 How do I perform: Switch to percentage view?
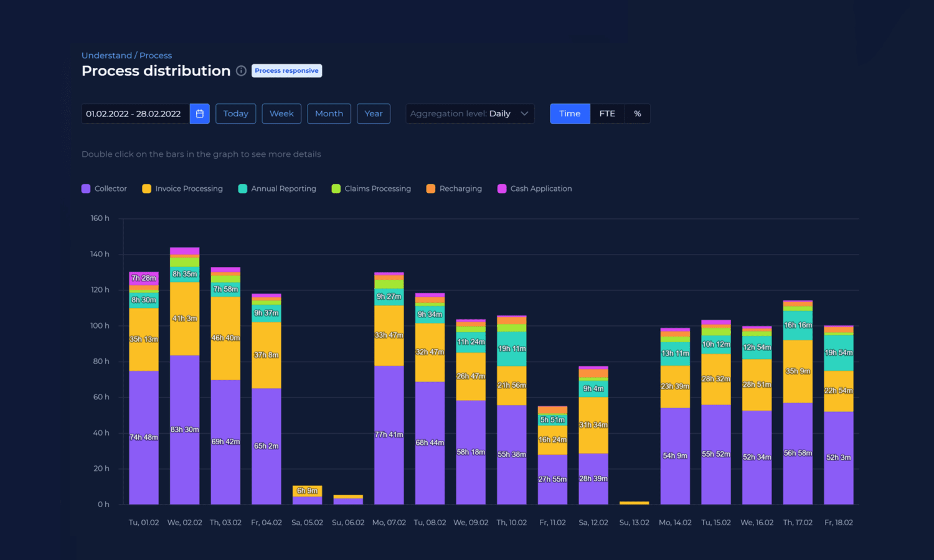pos(637,113)
